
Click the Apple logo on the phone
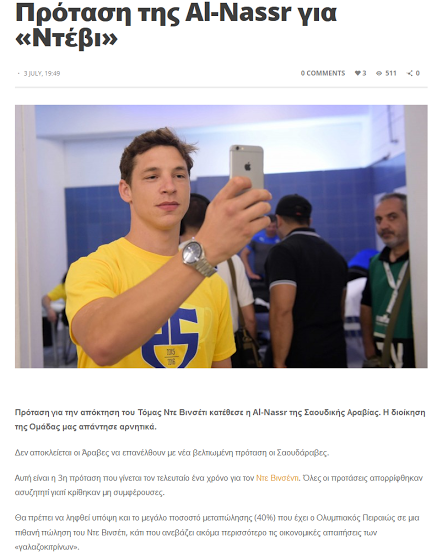click(248, 166)
